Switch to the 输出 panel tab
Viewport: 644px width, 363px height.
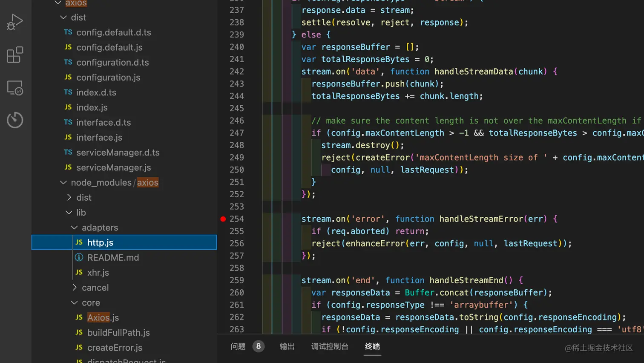[x=287, y=346]
